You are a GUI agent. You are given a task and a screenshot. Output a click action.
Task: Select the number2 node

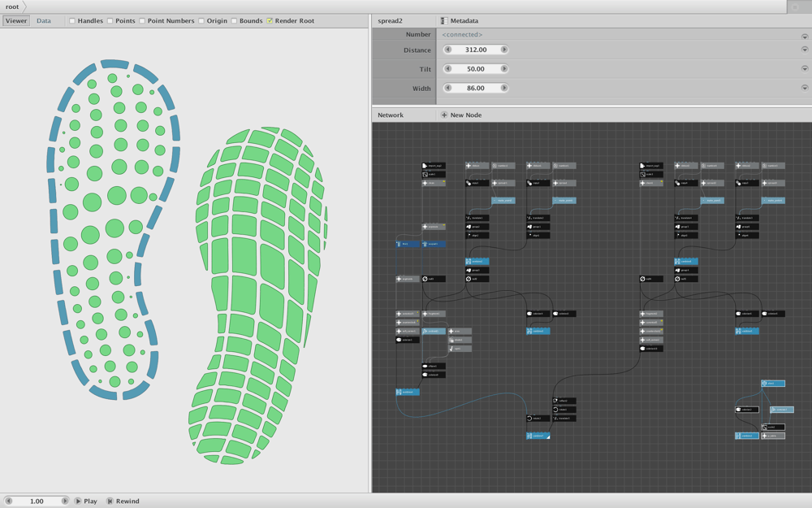(503, 165)
